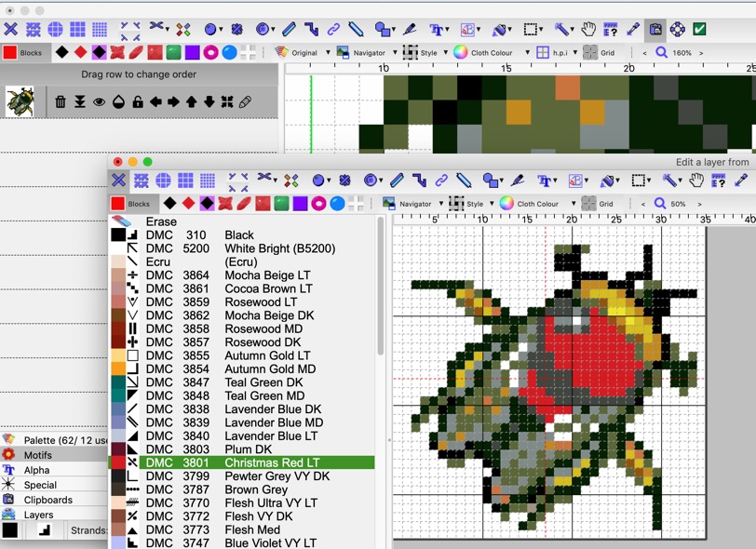
Task: Click the beetle layer thumbnail
Action: click(x=20, y=101)
